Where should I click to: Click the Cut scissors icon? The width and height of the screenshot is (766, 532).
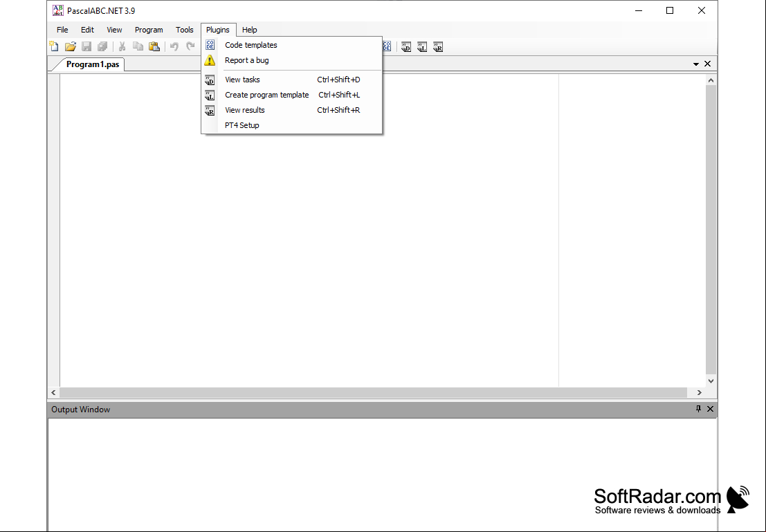(122, 46)
